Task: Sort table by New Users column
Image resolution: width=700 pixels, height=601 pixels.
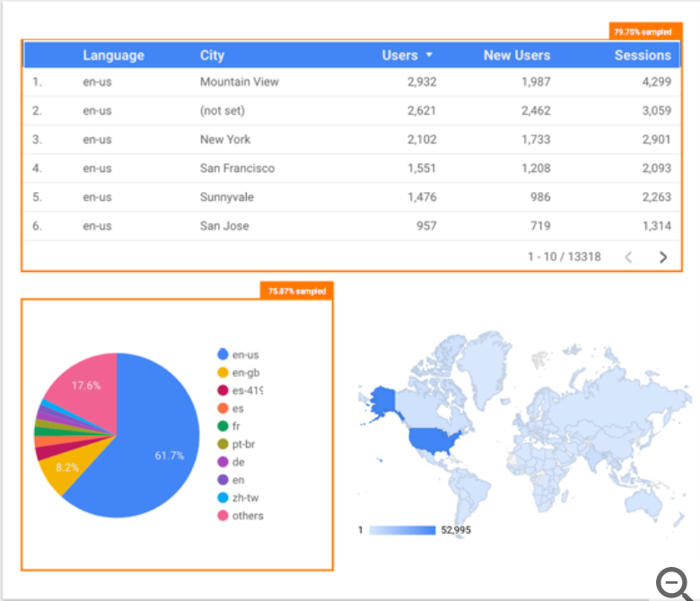Action: click(516, 55)
